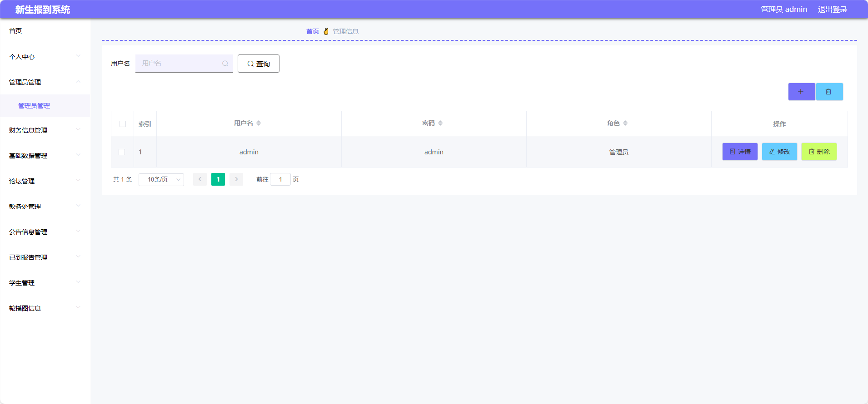Screen dimensions: 868x404
Task: Click the trash bulk delete icon button
Action: click(x=829, y=92)
